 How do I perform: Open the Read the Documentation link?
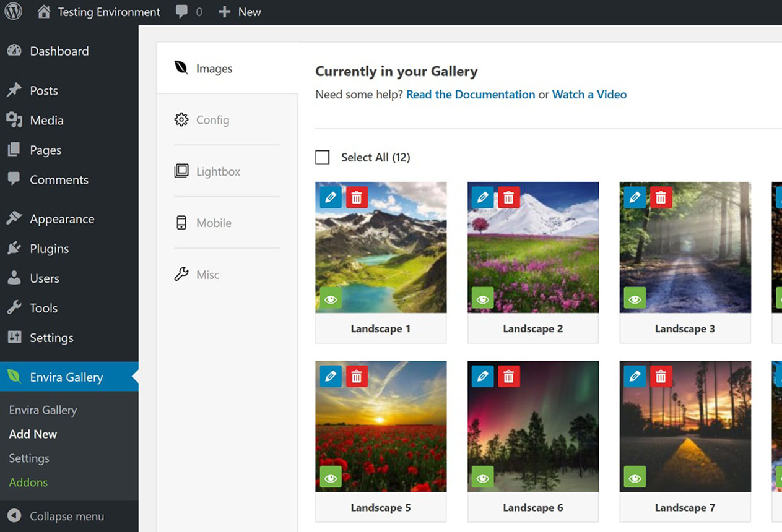pos(471,95)
